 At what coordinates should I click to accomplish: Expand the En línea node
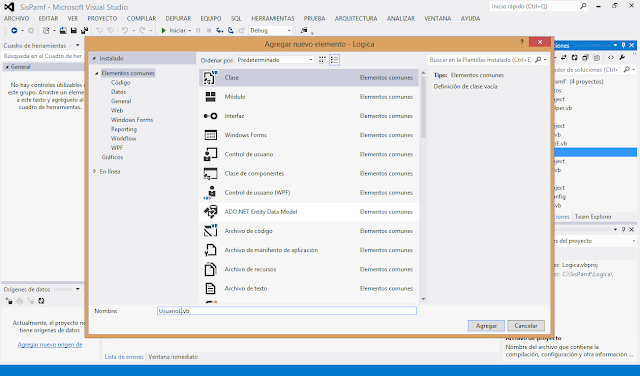tap(94, 171)
